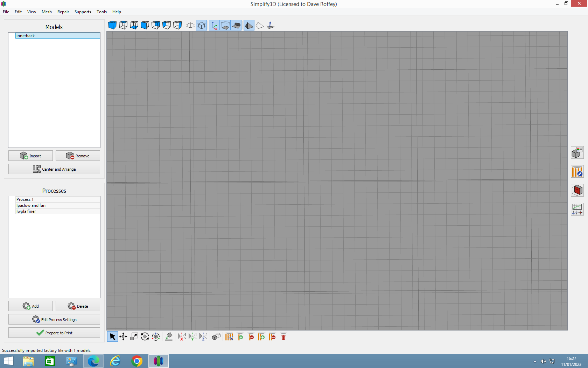Image resolution: width=588 pixels, height=368 pixels.
Task: Click the Remove model button
Action: tap(78, 156)
